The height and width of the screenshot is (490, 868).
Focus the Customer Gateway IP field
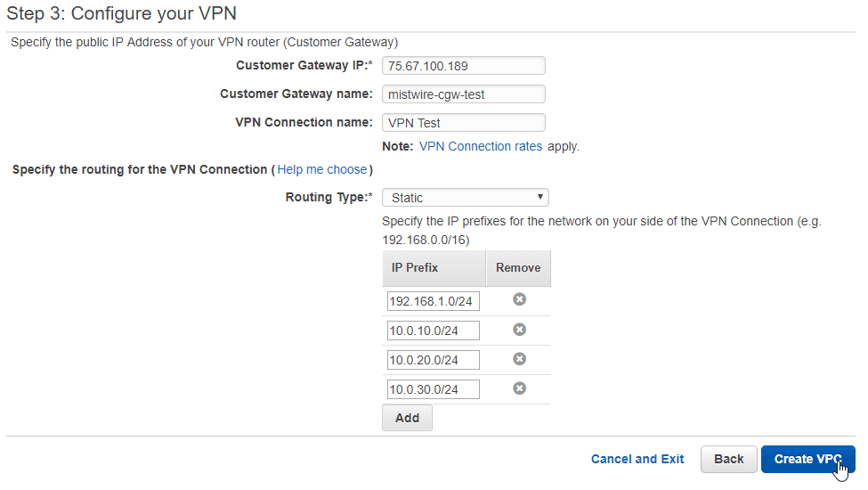[x=463, y=66]
